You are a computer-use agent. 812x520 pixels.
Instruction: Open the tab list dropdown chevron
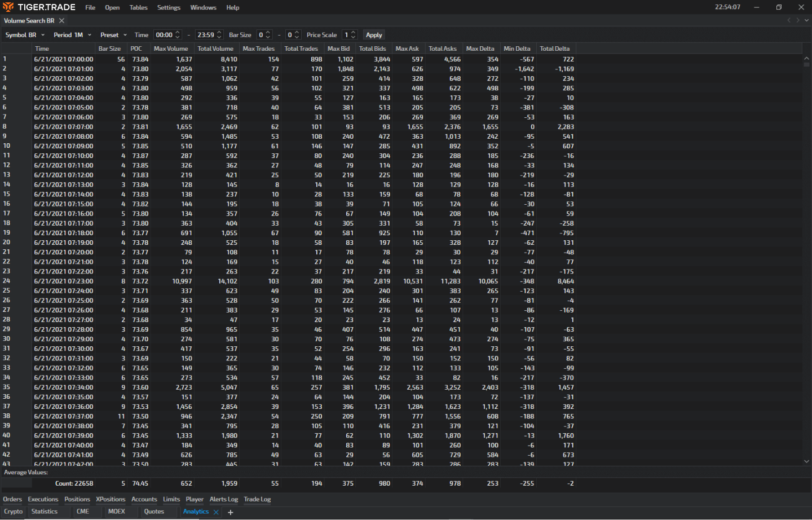[x=806, y=20]
